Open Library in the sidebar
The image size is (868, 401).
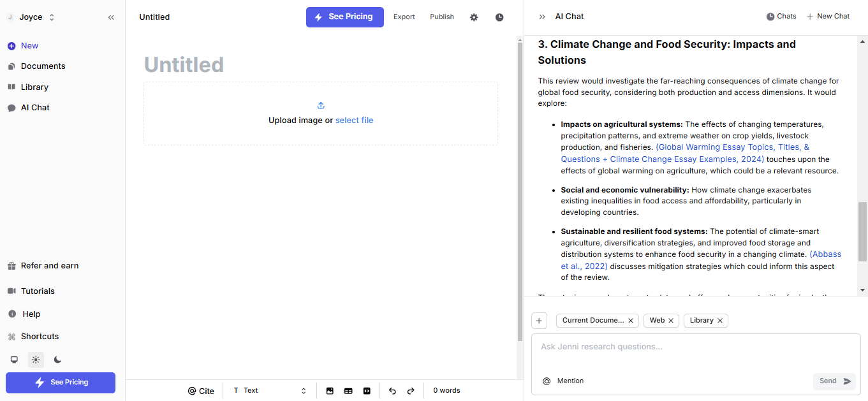[x=28, y=87]
